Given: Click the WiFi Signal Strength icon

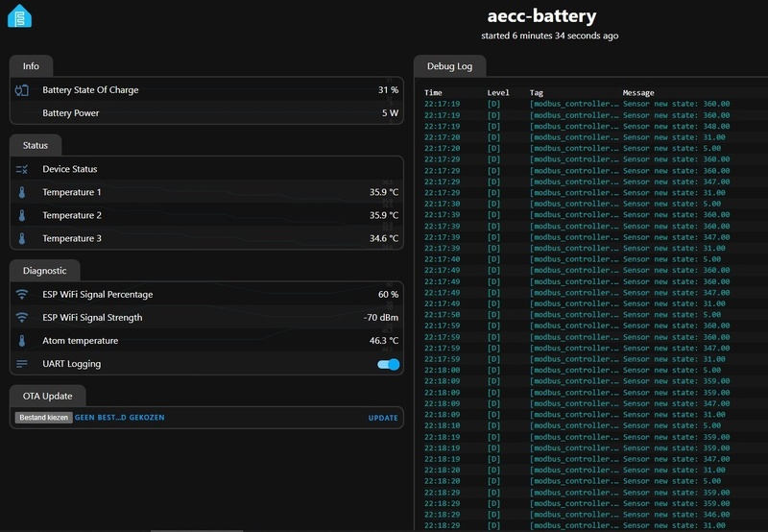Looking at the screenshot, I should pyautogui.click(x=21, y=318).
